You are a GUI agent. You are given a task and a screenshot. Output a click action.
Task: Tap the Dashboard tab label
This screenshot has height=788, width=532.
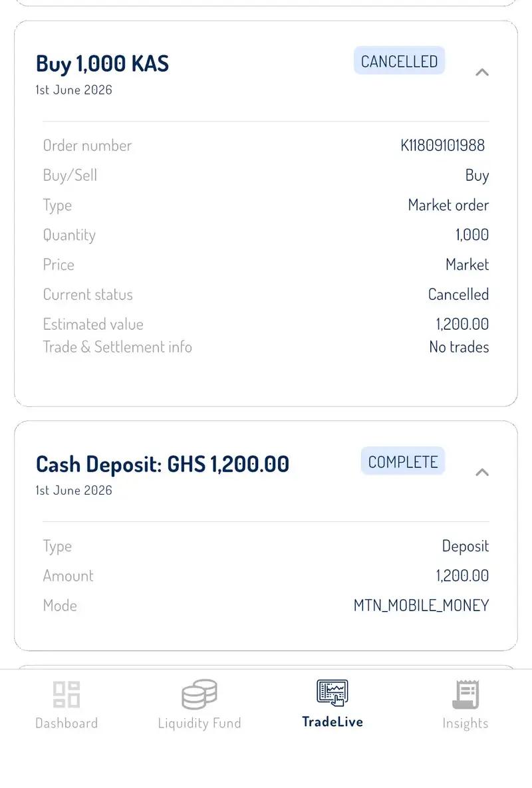click(66, 723)
